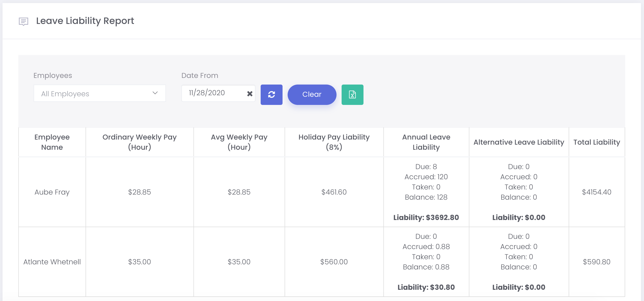Click the refresh report icon button

tap(271, 94)
